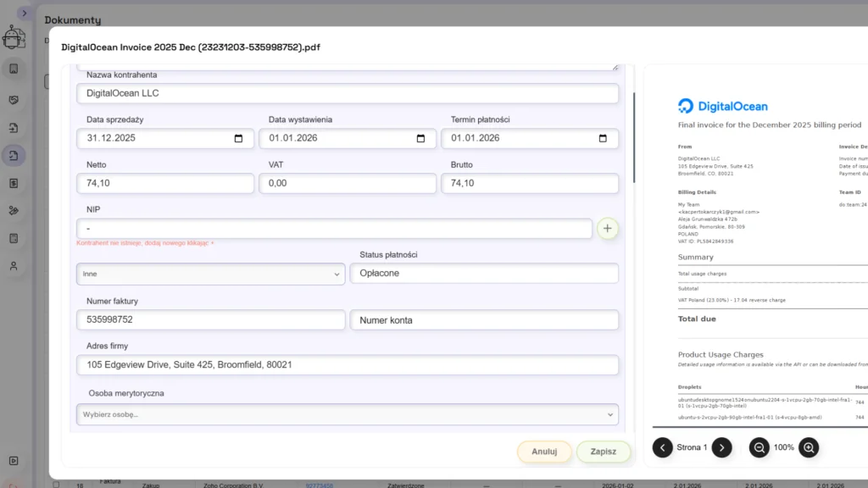Viewport: 868px width, 488px height.
Task: Open the play video sidebar icon
Action: click(14, 461)
